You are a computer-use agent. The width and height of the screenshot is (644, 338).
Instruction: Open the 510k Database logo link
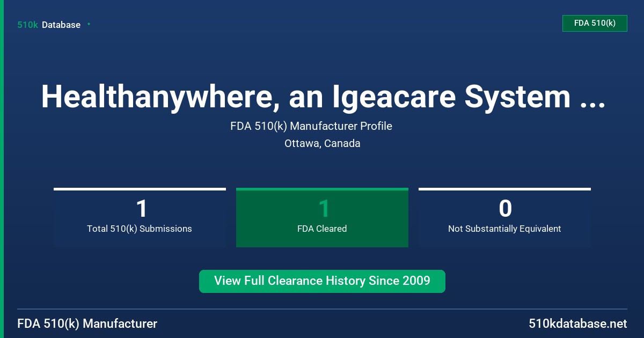point(49,25)
